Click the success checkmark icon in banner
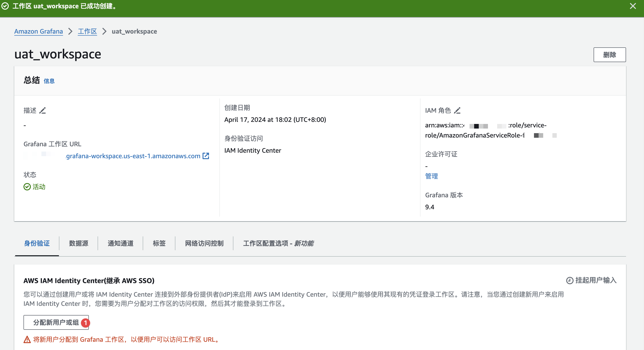This screenshot has width=644, height=350. click(5, 6)
